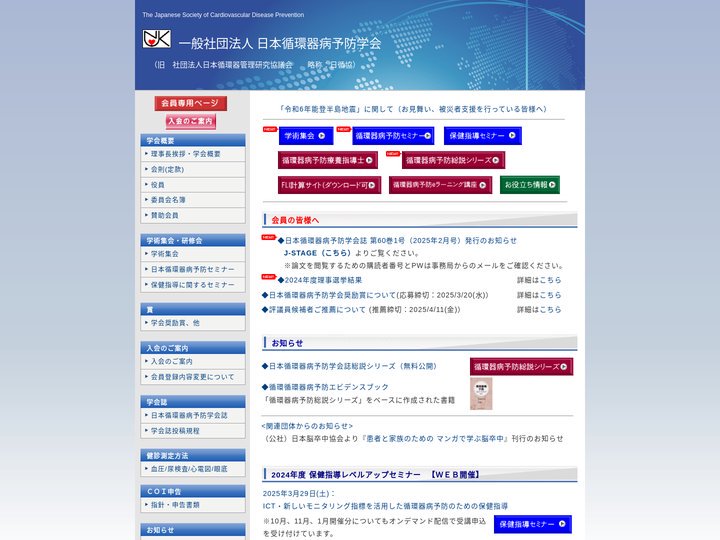This screenshot has width=720, height=540.
Task: Click the ＣＯＩ申告 sidebar section header
Action: coord(193,491)
